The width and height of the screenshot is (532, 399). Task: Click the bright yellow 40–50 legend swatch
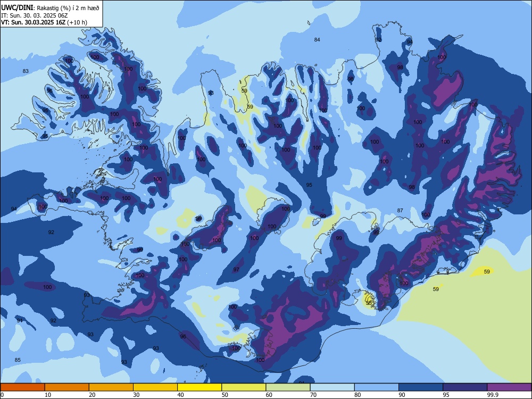[199, 387]
